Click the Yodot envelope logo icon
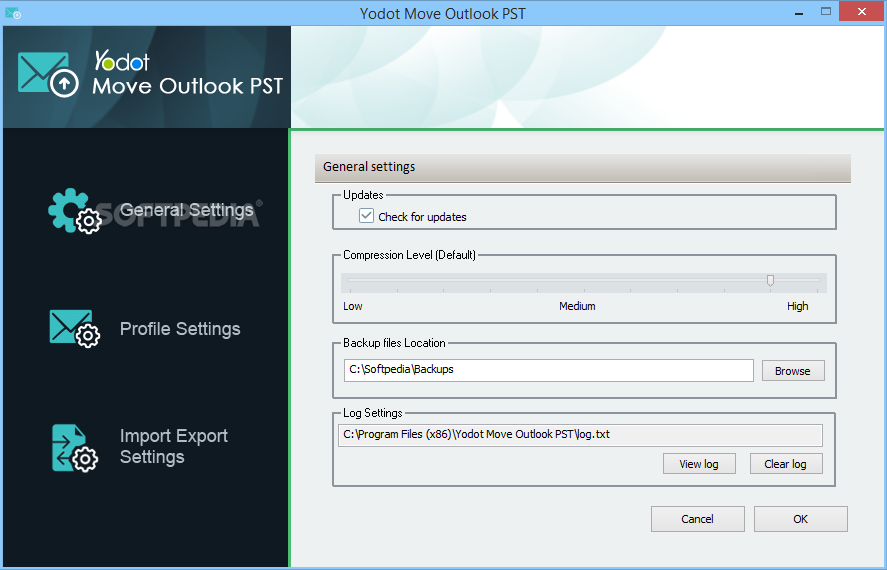This screenshot has width=887, height=570. click(48, 75)
